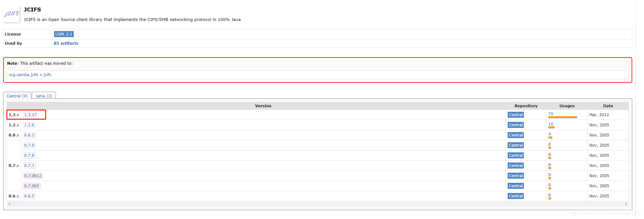Viewport: 644px width, 219px height.
Task: Click Central badge in 1.3.17 row
Action: coord(516,115)
